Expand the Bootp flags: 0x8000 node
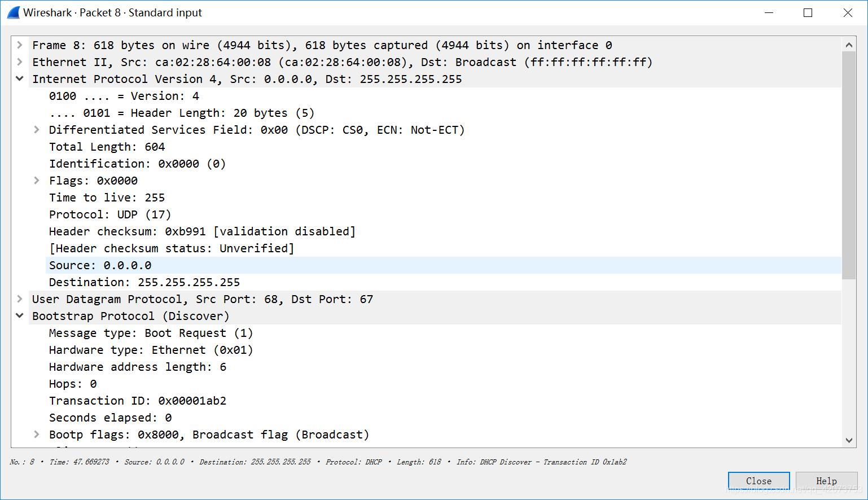Viewport: 868px width, 500px height. tap(37, 435)
